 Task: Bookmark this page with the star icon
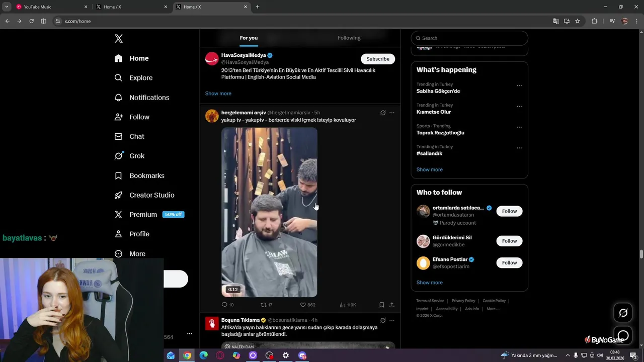tap(578, 21)
